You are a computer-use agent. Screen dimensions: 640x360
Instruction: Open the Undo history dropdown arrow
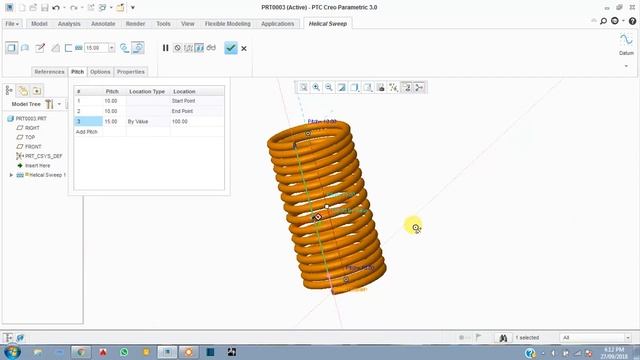point(64,8)
